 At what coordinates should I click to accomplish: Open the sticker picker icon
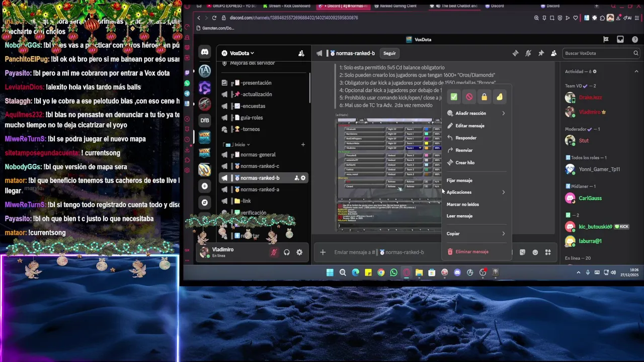tap(523, 252)
